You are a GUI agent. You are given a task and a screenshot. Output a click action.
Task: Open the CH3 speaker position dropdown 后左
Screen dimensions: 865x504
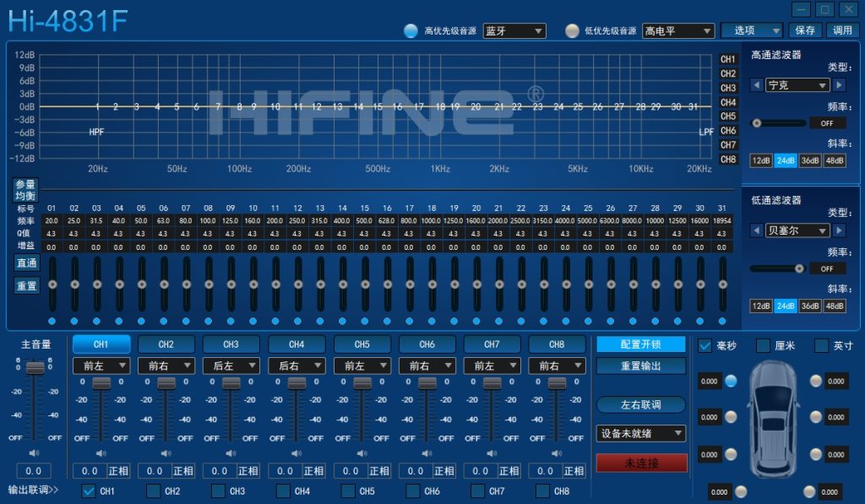[x=231, y=365]
